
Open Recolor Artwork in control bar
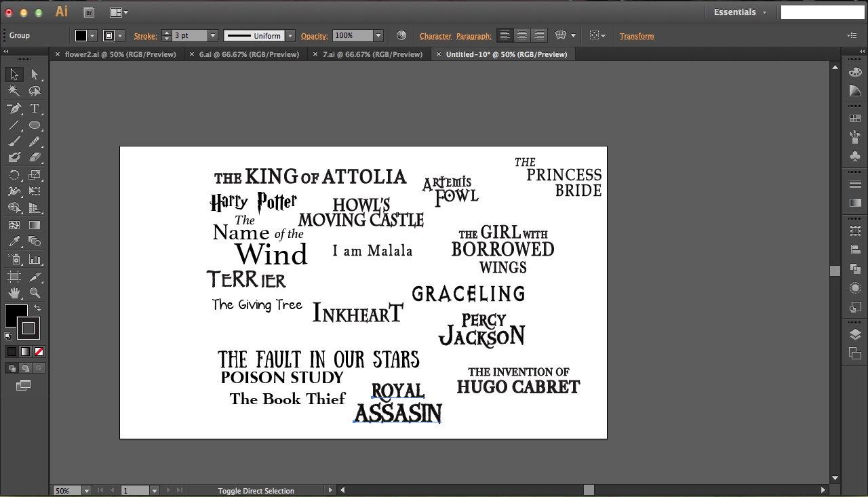401,36
